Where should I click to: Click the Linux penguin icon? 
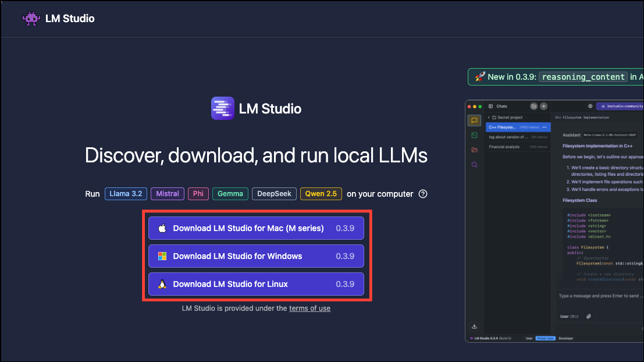(162, 284)
